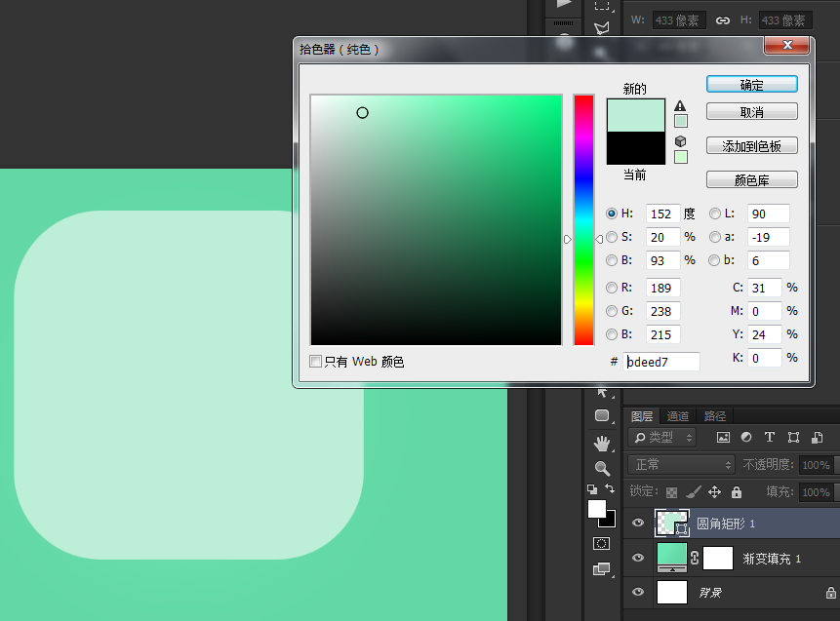Toggle Quick Mask mode icon
Image resolution: width=840 pixels, height=621 pixels.
pos(602,543)
